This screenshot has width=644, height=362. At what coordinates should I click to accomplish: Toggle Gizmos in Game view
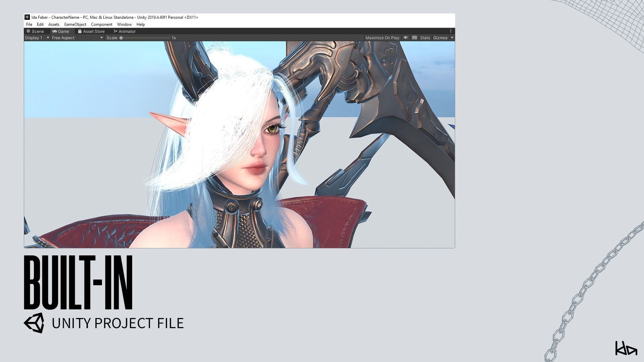440,38
